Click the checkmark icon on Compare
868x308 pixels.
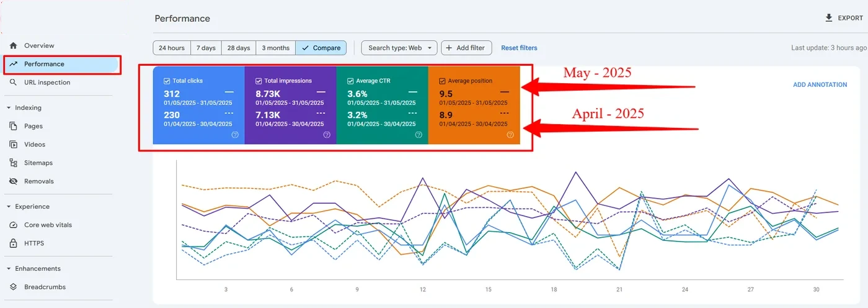305,48
